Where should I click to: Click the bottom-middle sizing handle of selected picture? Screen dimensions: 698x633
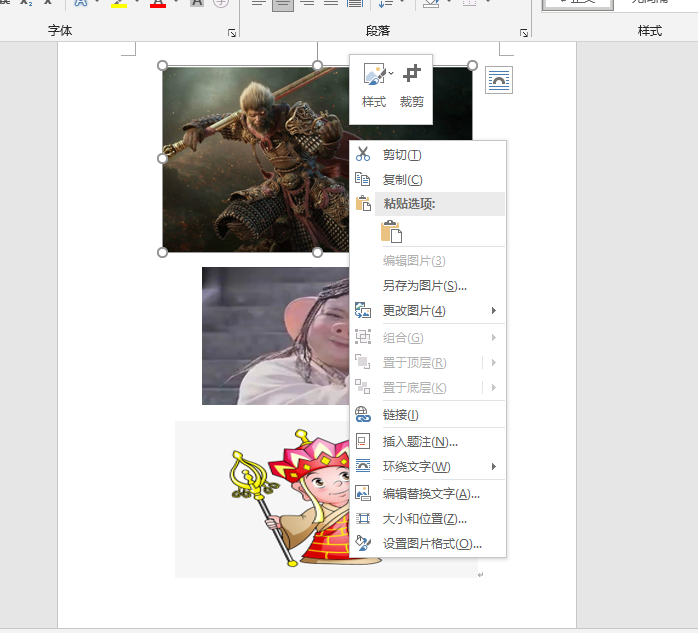pos(317,253)
